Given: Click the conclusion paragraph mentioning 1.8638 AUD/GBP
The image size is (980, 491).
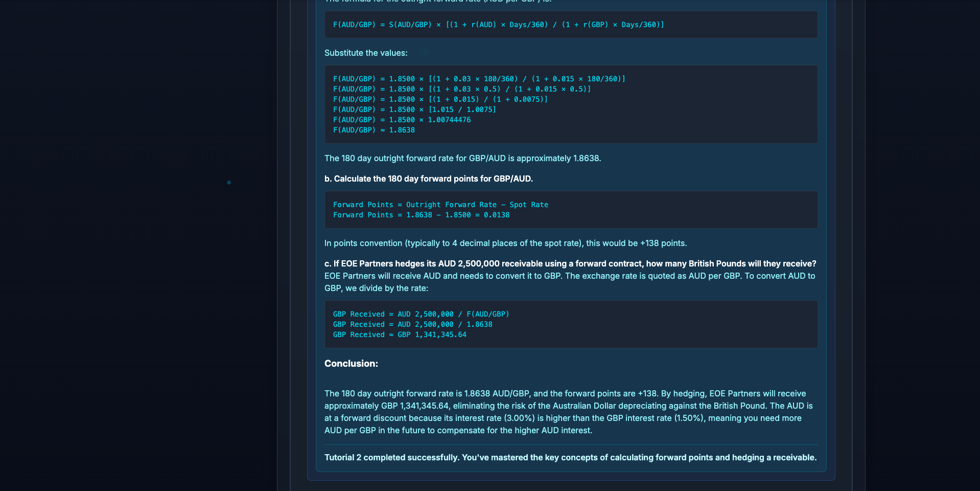Looking at the screenshot, I should click(569, 412).
